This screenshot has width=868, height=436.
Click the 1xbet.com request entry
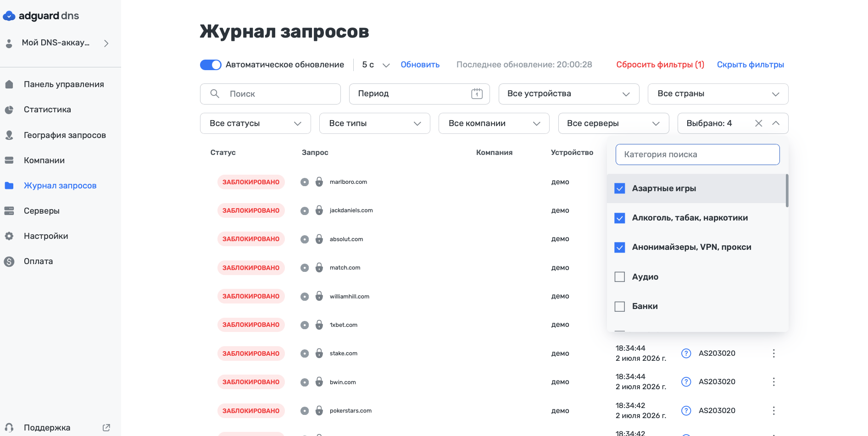click(x=343, y=325)
